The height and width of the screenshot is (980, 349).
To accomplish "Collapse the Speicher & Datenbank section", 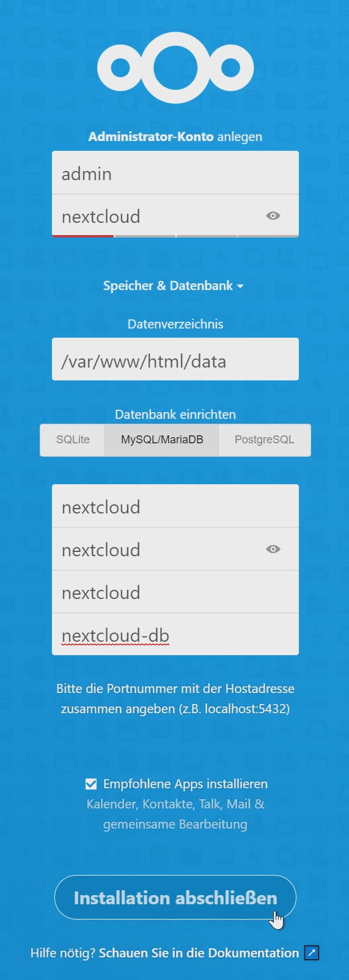I will tap(174, 286).
